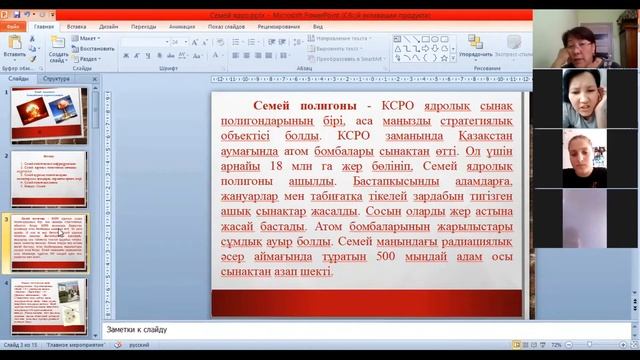Switch to the Структура pane tab
640x360 pixels.
click(x=56, y=78)
